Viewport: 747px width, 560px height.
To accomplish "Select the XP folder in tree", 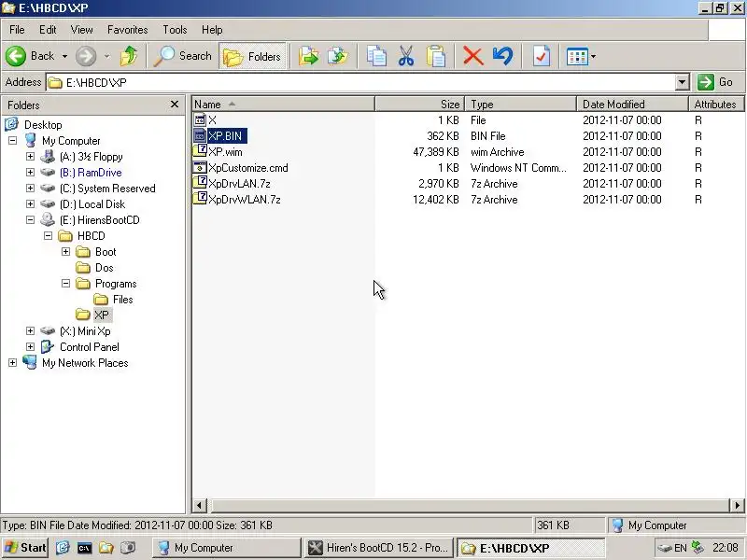I will pyautogui.click(x=101, y=315).
